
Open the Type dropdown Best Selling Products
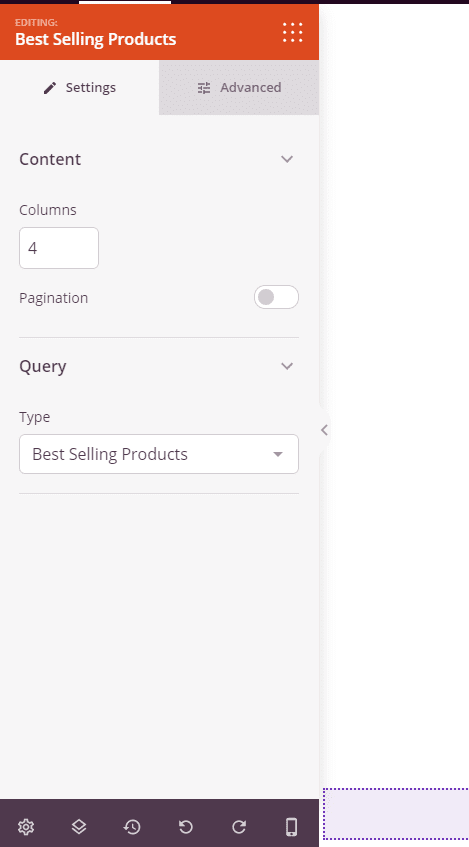pos(159,454)
